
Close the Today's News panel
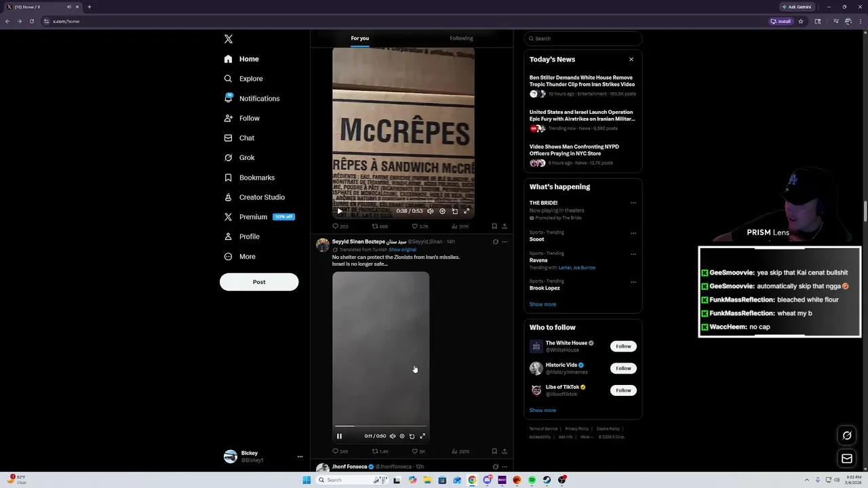coord(631,59)
